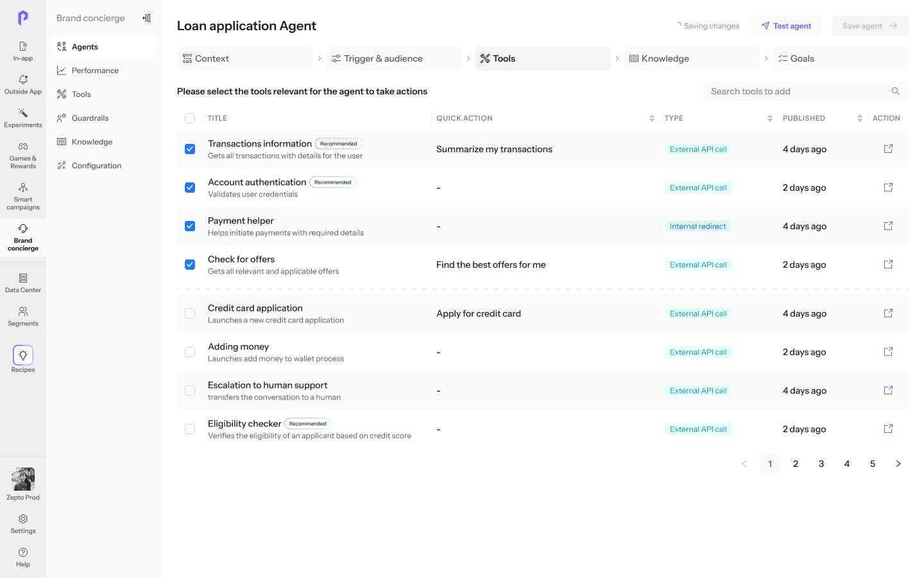924x578 pixels.
Task: Go to Experiments in the left rail
Action: point(23,118)
